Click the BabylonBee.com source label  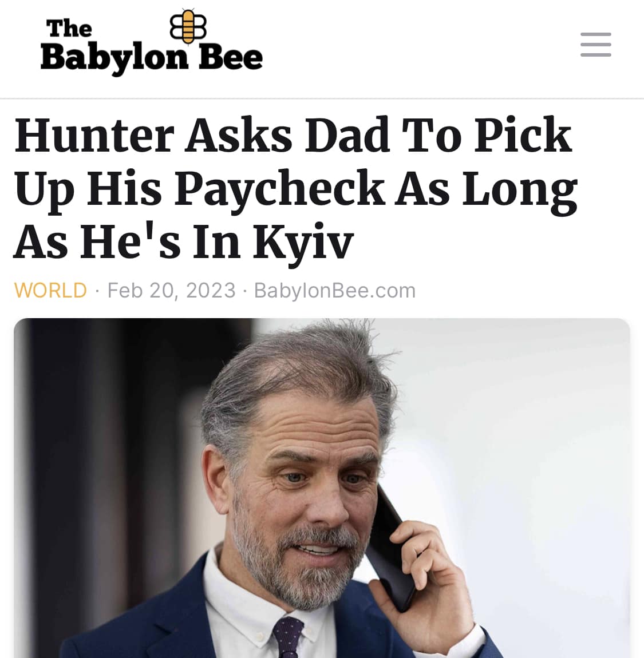pyautogui.click(x=335, y=291)
